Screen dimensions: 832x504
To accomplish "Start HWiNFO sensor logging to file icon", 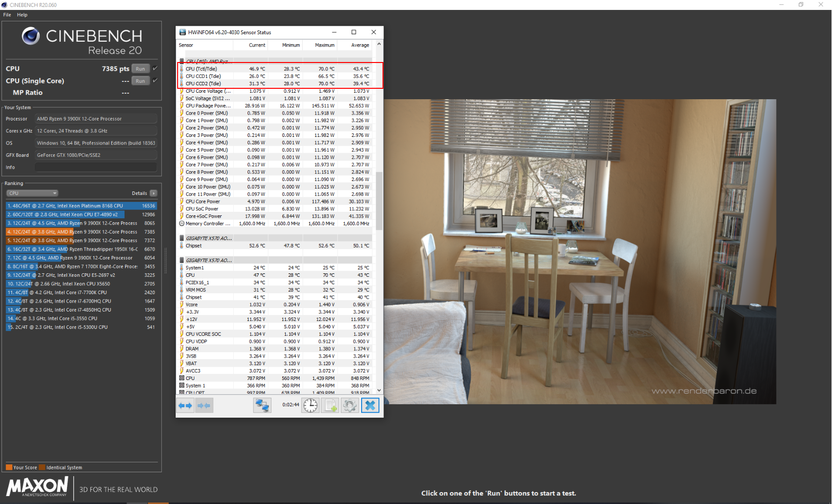I will coord(330,405).
